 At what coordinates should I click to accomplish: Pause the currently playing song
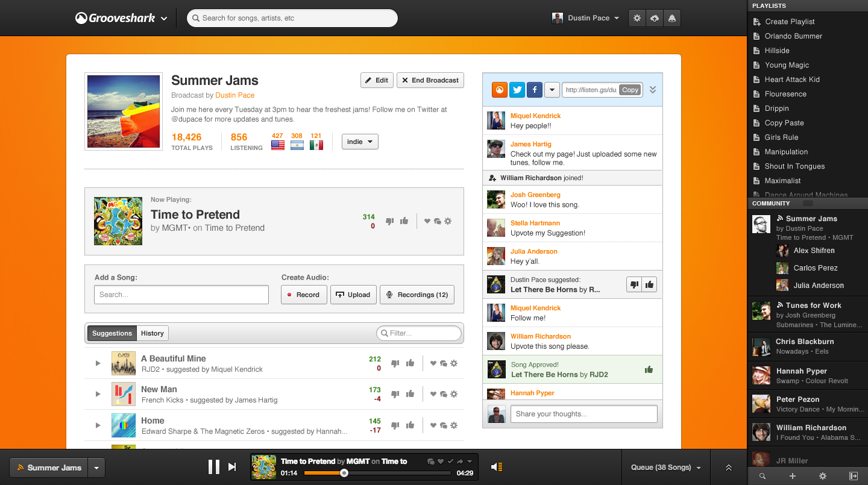point(213,467)
